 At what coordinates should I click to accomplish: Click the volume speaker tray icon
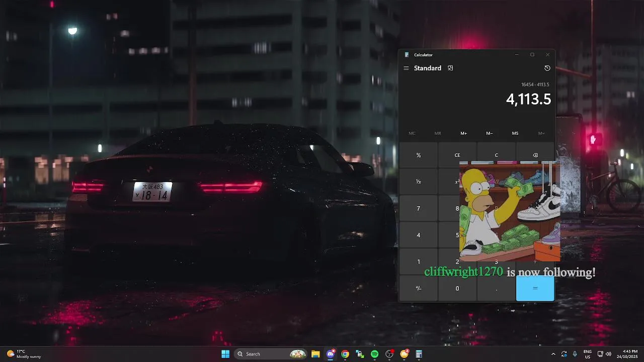point(608,354)
